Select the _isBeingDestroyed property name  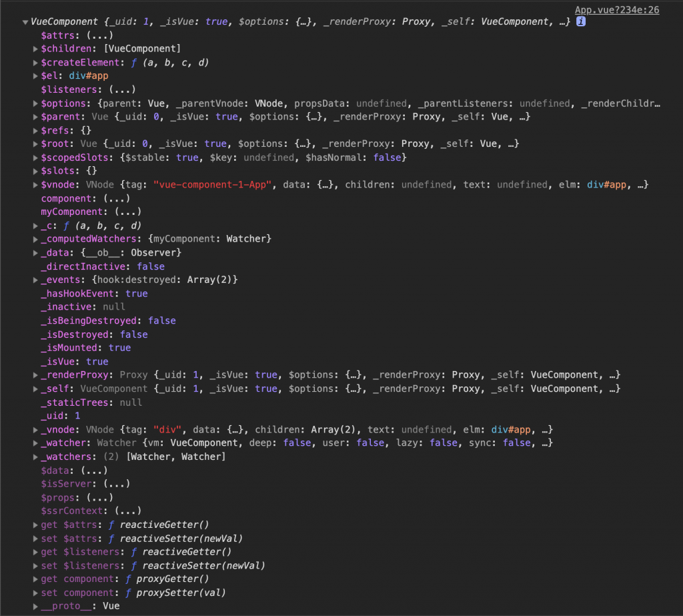click(x=89, y=321)
